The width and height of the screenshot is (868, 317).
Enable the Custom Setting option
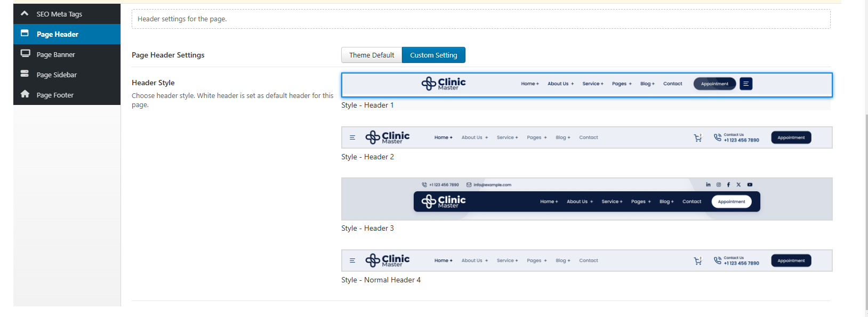click(x=433, y=55)
